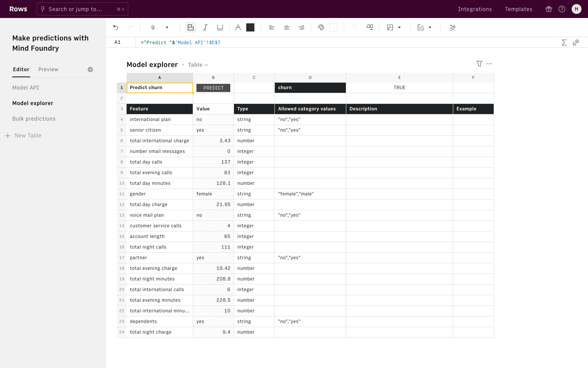Screen dimensions: 588x368
Task: Click the gender value female
Action: (213, 194)
